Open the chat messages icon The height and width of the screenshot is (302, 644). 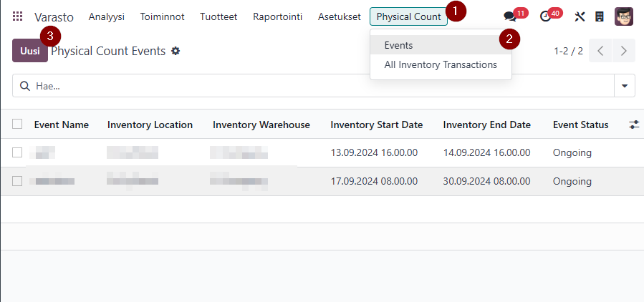point(510,16)
